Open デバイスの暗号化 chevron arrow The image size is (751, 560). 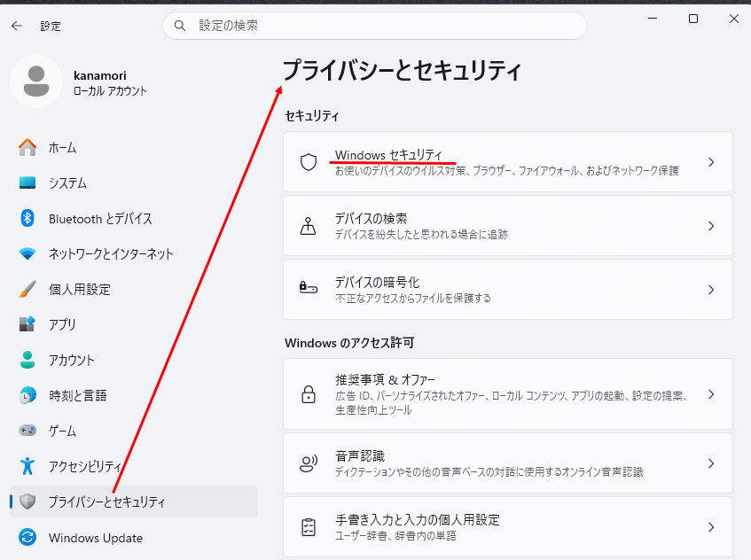click(710, 290)
